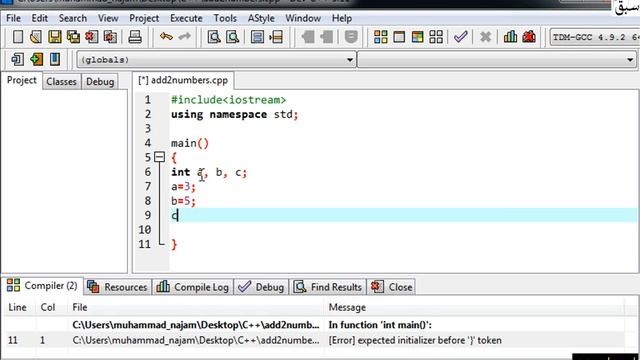Screen dimensions: 640x360
Task: Click the Compile & Run icon
Action: click(417, 37)
